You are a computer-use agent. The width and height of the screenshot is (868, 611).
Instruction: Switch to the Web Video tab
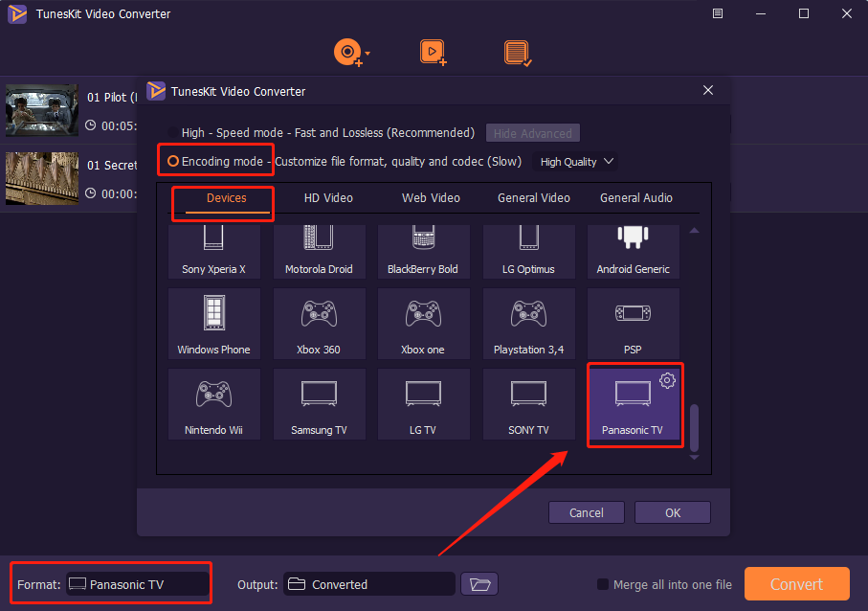coord(431,198)
